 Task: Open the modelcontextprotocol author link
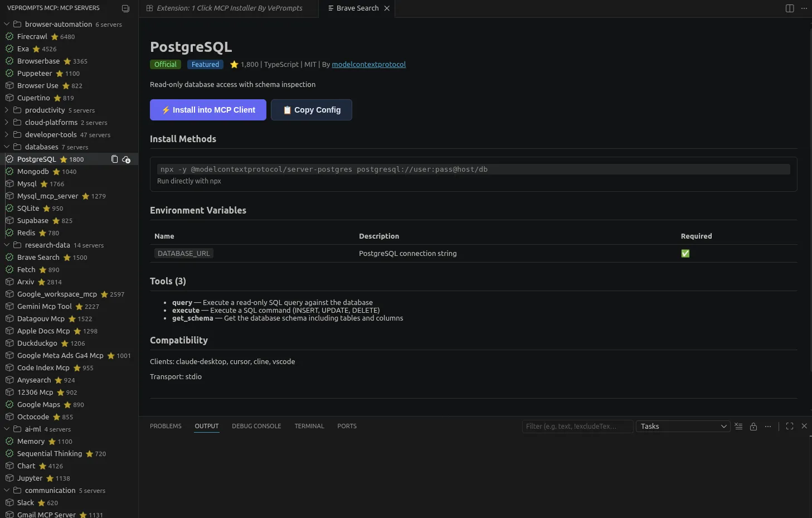[x=368, y=65]
